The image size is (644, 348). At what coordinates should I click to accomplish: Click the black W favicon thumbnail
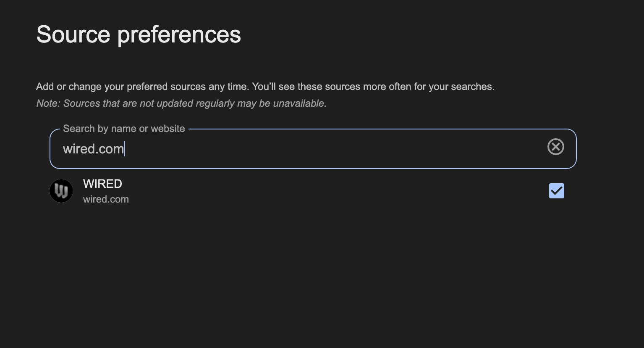coord(61,191)
